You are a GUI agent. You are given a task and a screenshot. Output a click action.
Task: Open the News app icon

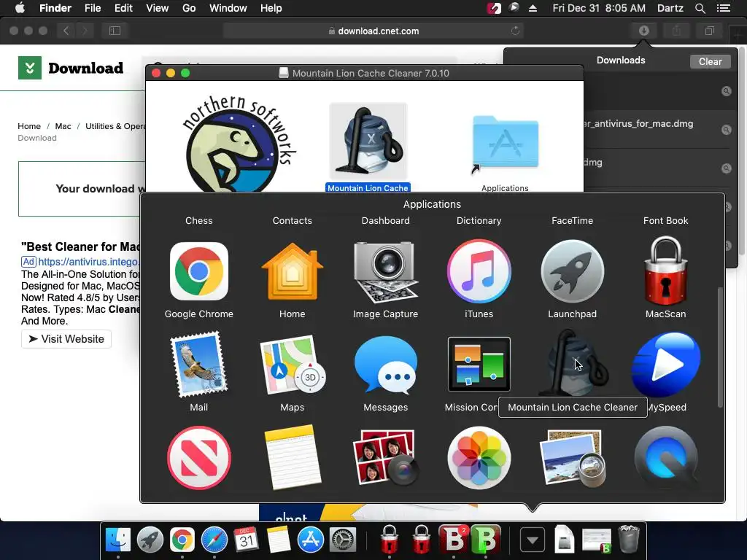click(198, 458)
